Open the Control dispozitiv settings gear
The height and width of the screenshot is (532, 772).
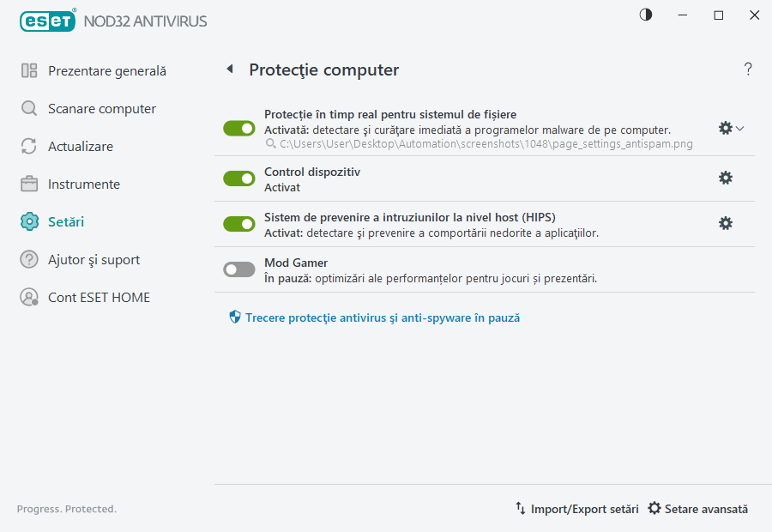(x=726, y=178)
